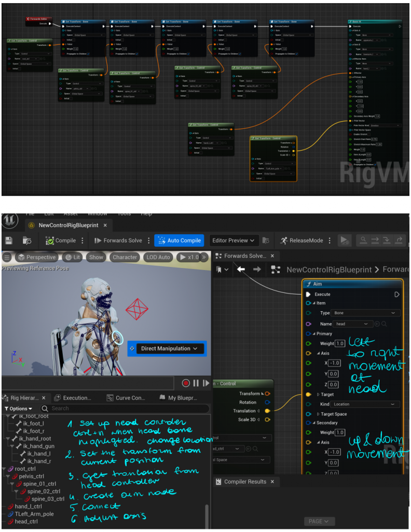Toggle the Auto Compile button
Viewport: 411px width, 532px height.
click(x=179, y=241)
